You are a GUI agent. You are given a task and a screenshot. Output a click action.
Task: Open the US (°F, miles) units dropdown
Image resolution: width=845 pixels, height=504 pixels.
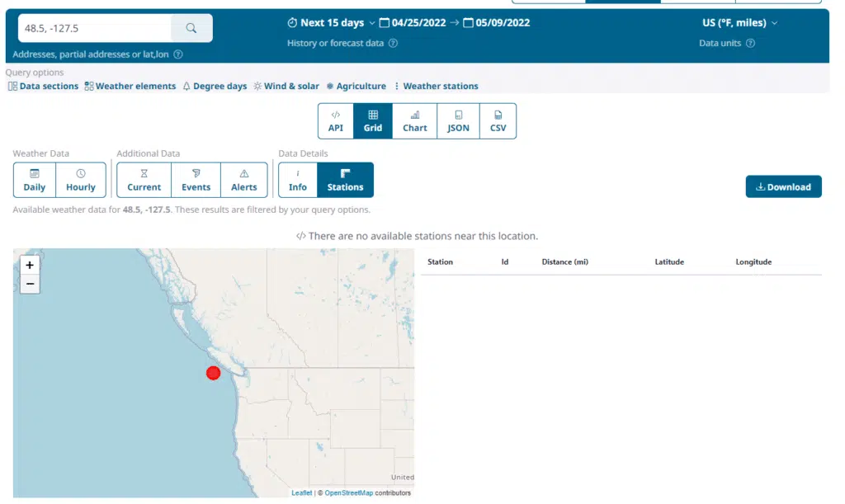739,23
